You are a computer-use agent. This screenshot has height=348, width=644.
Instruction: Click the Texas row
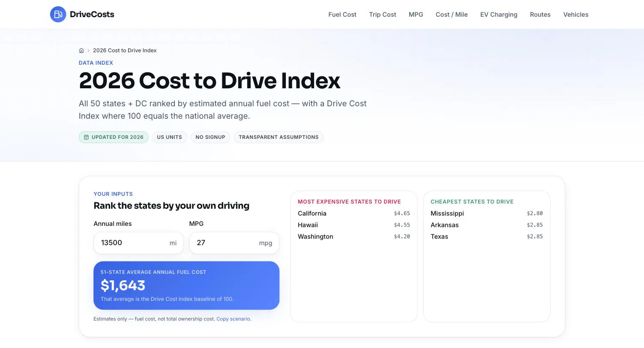[x=487, y=237]
